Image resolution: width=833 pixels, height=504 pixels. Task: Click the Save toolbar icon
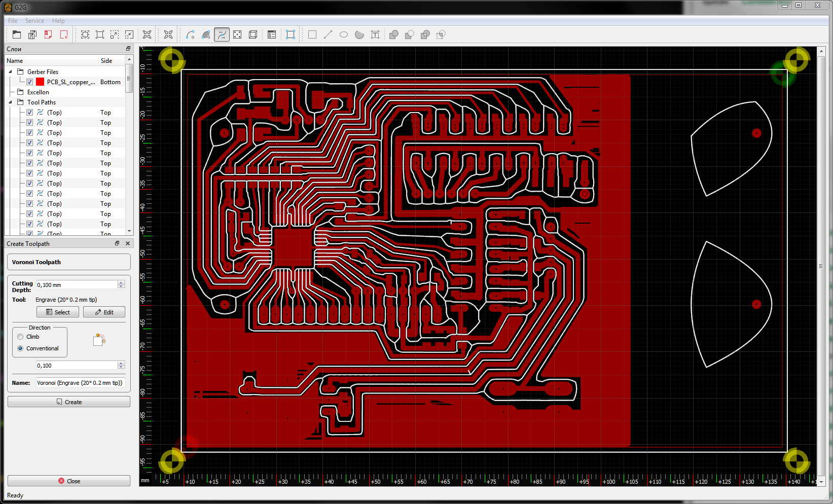coord(32,34)
